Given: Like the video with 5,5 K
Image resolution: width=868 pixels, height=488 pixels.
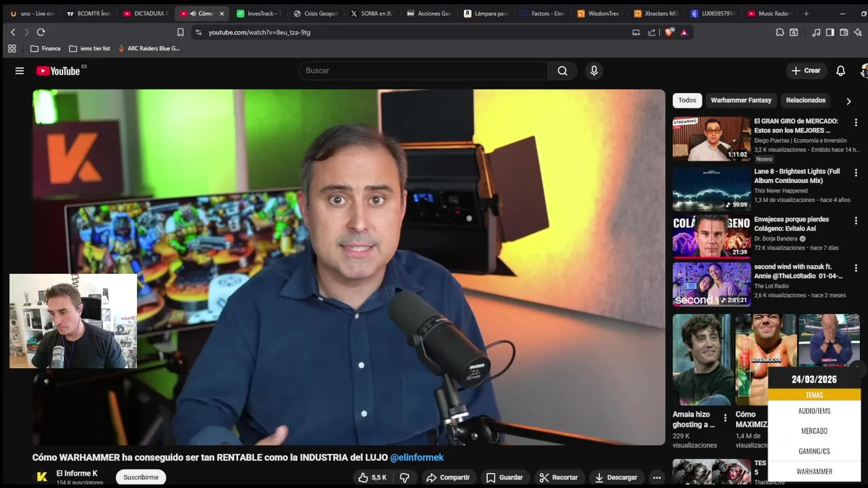Looking at the screenshot, I should pos(372,477).
